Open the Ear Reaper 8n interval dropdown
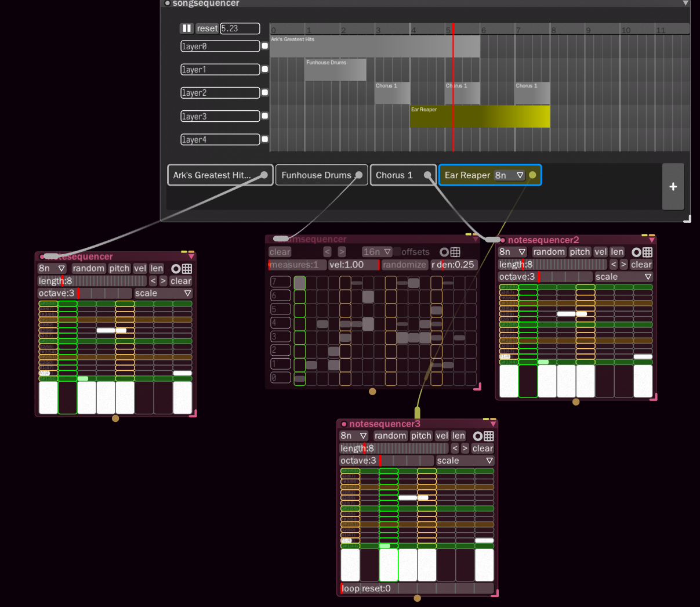 509,175
